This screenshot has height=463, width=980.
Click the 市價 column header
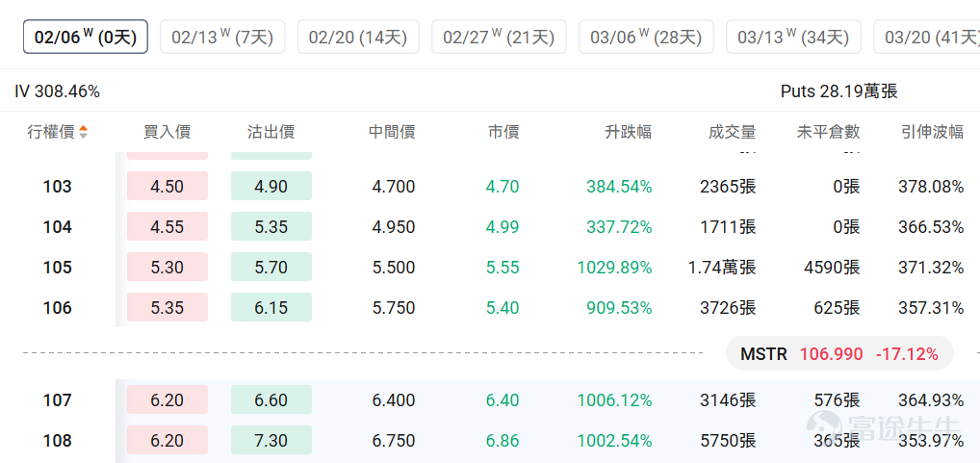503,132
